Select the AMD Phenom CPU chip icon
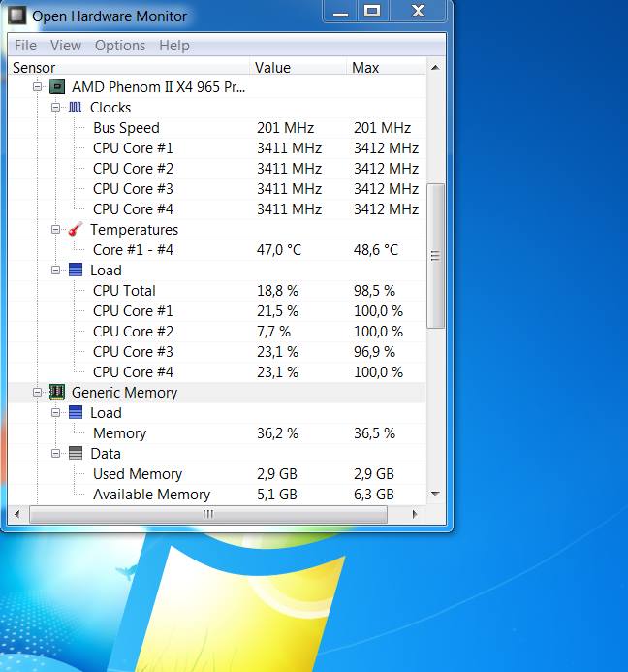 click(57, 86)
